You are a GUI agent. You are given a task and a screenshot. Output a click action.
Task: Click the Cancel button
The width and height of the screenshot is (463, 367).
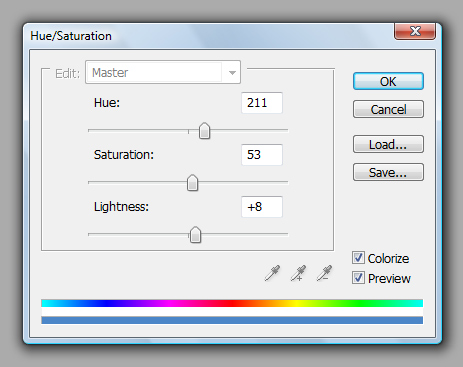click(388, 109)
